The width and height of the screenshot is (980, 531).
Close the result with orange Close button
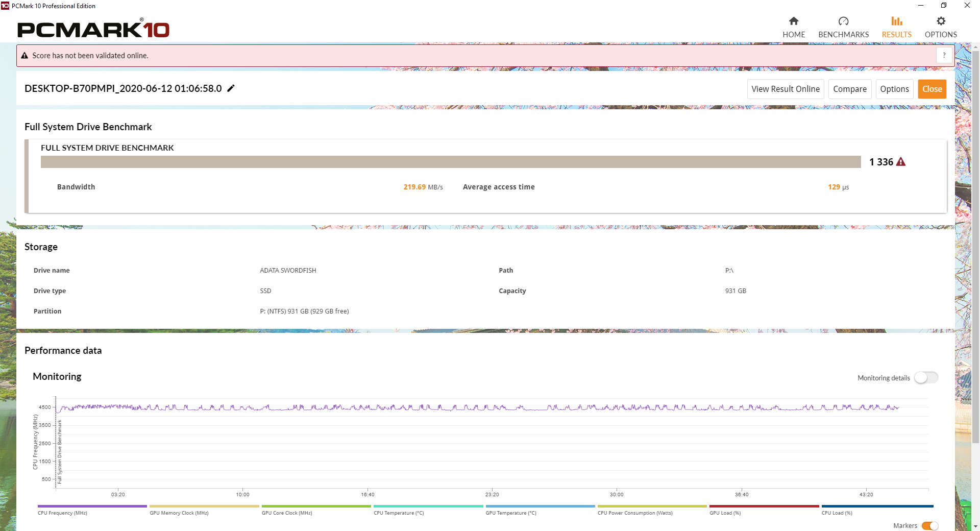932,89
